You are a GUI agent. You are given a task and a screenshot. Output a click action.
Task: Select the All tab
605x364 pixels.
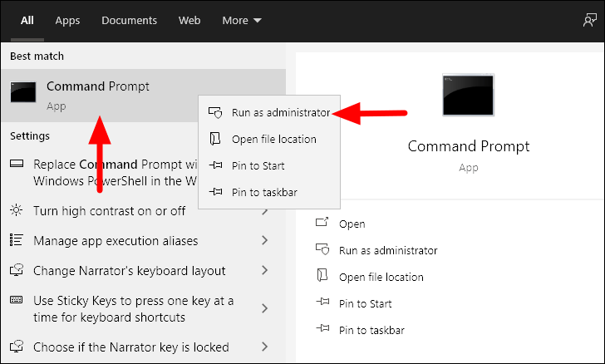pos(27,20)
